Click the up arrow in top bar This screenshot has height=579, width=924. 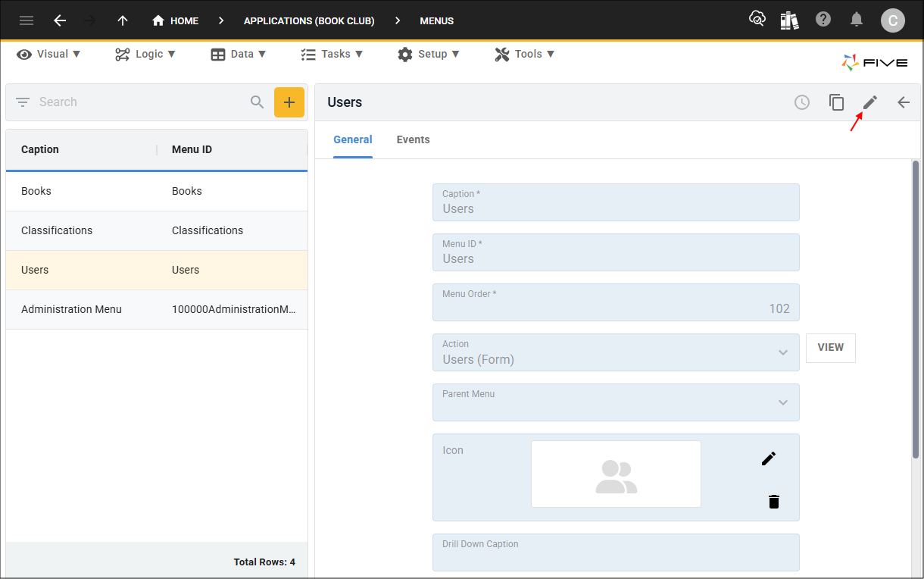123,20
